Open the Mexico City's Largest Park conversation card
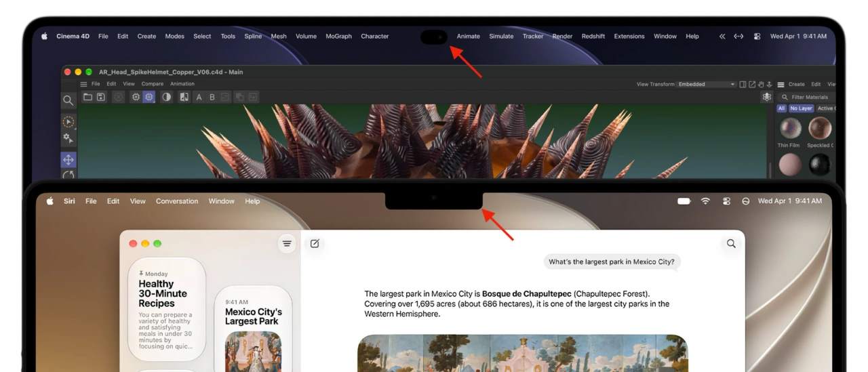Viewport: 868px width, 372px height. pyautogui.click(x=254, y=329)
